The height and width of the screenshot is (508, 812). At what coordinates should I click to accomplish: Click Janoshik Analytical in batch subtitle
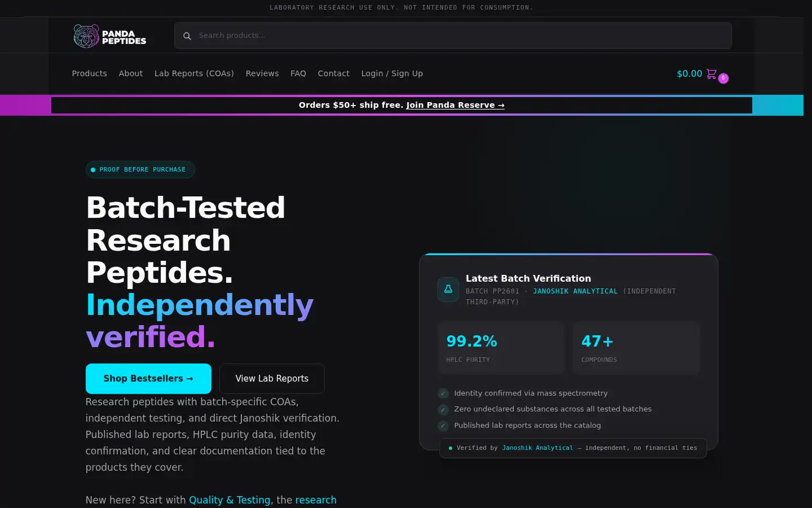(575, 291)
